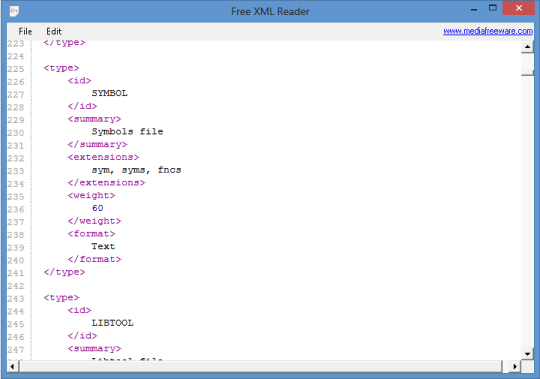Click the vertical scrollbar down arrow
The width and height of the screenshot is (540, 379).
[527, 354]
